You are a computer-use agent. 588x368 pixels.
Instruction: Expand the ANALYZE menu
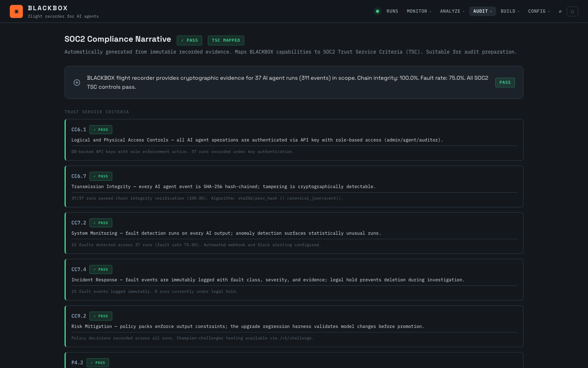coord(452,11)
